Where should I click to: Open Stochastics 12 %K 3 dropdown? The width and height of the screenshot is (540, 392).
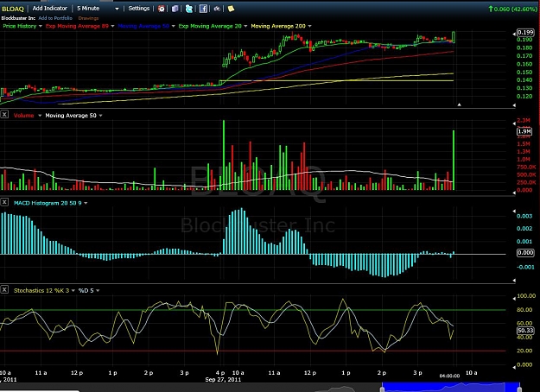pos(73,291)
